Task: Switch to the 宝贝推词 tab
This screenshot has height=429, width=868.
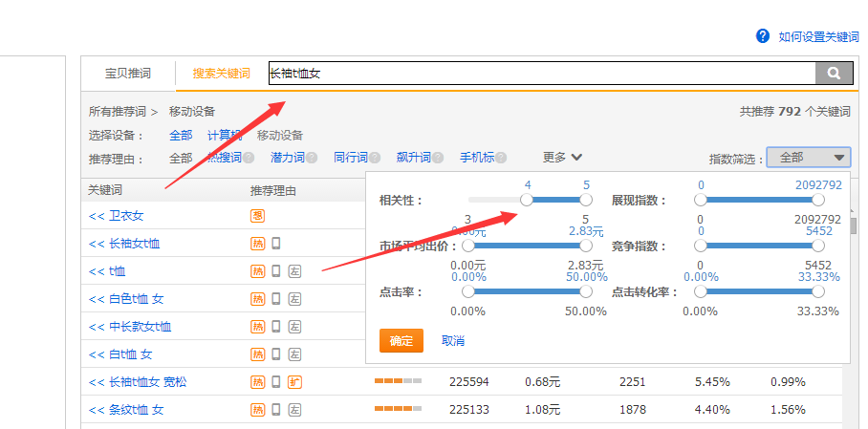Action: [x=128, y=73]
